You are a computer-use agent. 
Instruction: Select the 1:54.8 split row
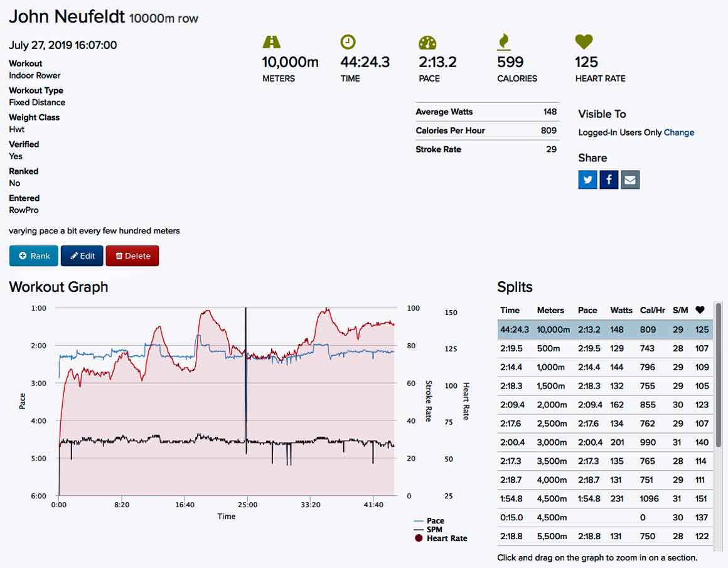604,499
